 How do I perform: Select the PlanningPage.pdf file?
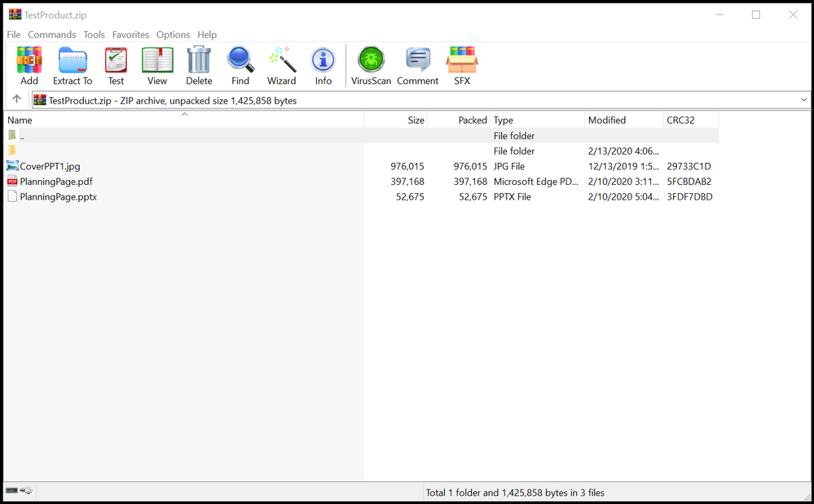coord(55,182)
